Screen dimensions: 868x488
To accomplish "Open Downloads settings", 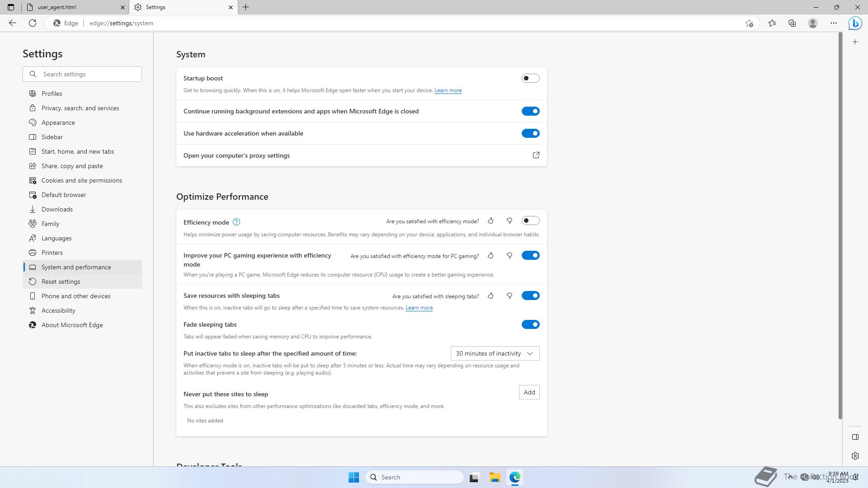I will 82,209.
